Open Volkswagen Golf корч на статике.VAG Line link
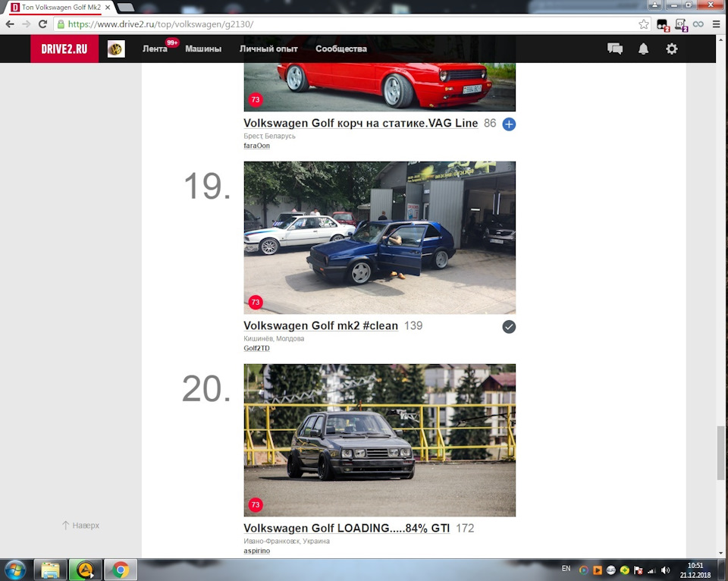 pyautogui.click(x=361, y=123)
